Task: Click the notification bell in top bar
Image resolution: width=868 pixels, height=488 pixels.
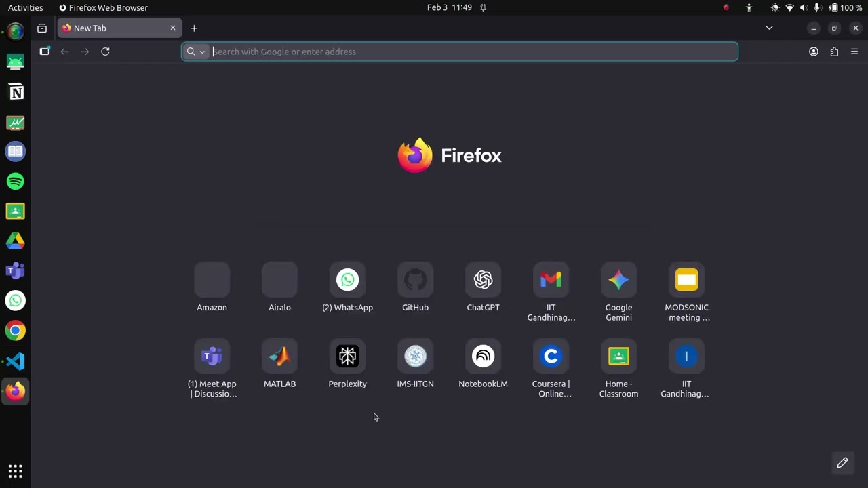Action: pyautogui.click(x=484, y=8)
